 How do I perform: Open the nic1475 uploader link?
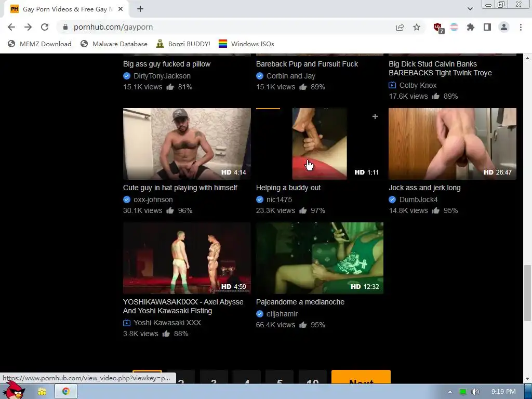pyautogui.click(x=279, y=199)
